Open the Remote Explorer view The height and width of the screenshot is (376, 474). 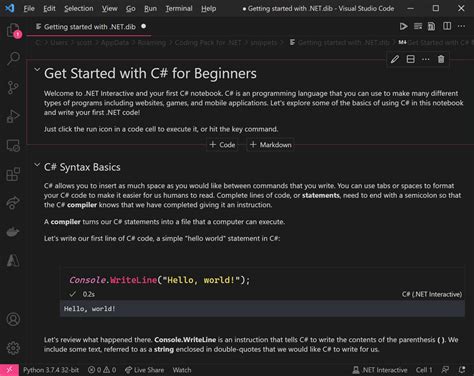coord(13,145)
